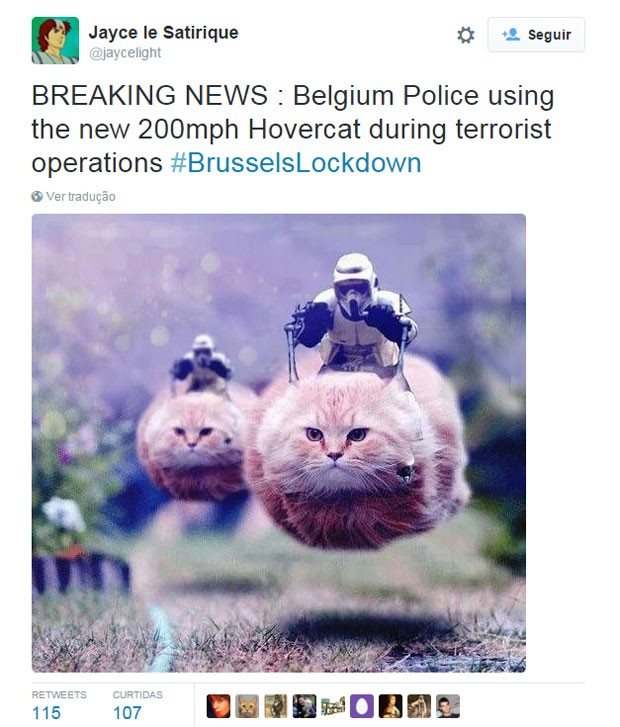Enlarge the hovercat image attachment
The image size is (620, 727).
pyautogui.click(x=279, y=443)
